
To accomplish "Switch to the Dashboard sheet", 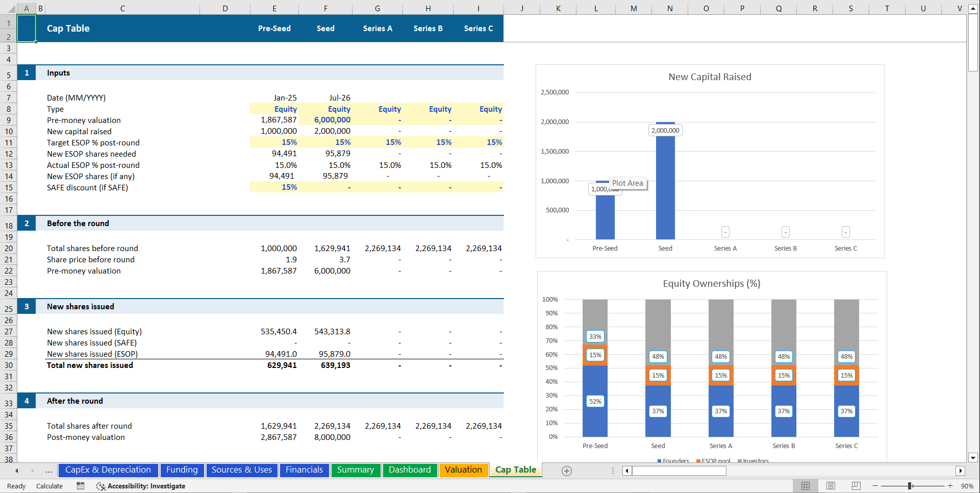I will [x=410, y=470].
